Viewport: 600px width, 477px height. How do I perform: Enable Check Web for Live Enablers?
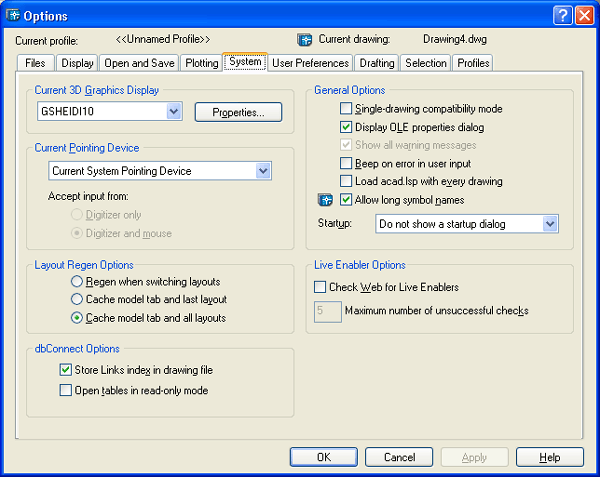321,287
